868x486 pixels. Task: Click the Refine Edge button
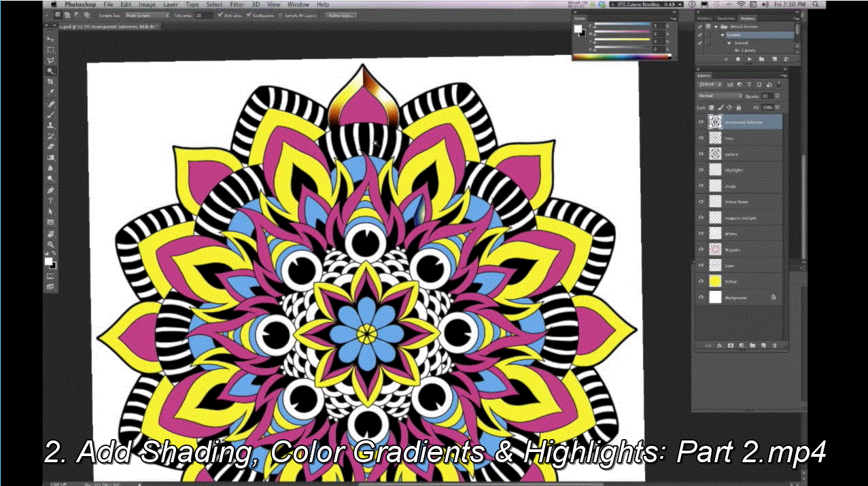click(x=341, y=14)
